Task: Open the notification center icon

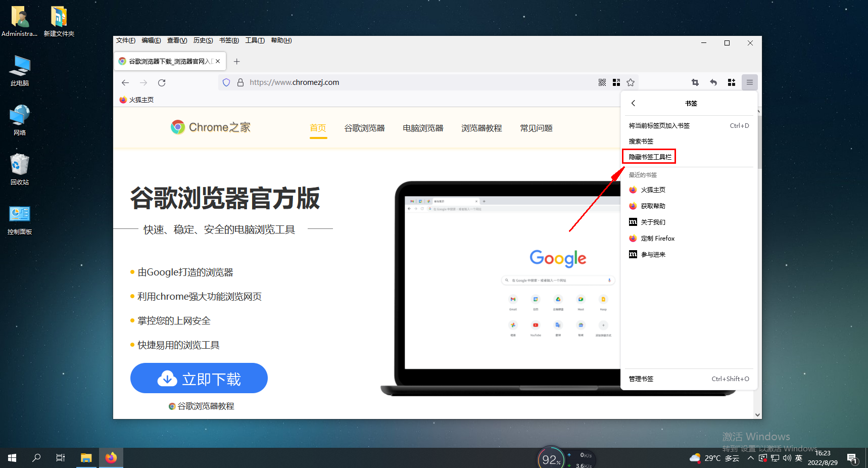Action: tap(852, 458)
